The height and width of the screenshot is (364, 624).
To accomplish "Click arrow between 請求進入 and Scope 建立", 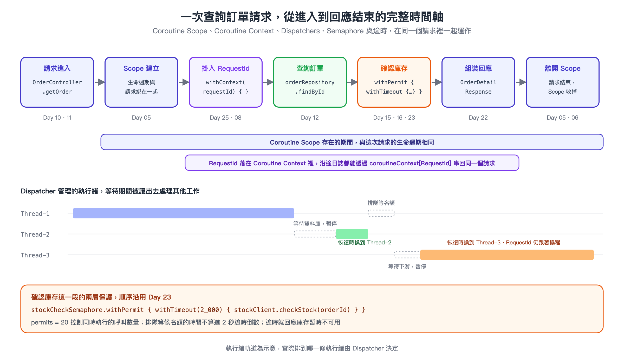I will click(100, 82).
